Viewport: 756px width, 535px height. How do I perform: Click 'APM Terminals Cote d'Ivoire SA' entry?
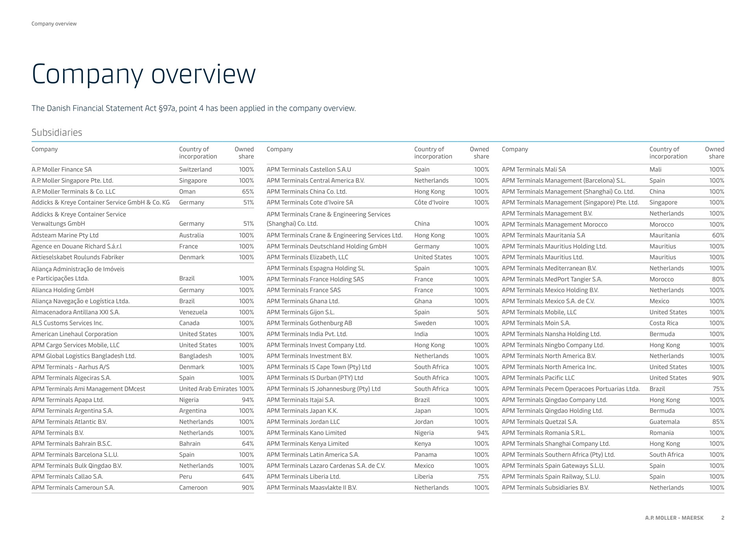point(310,202)
